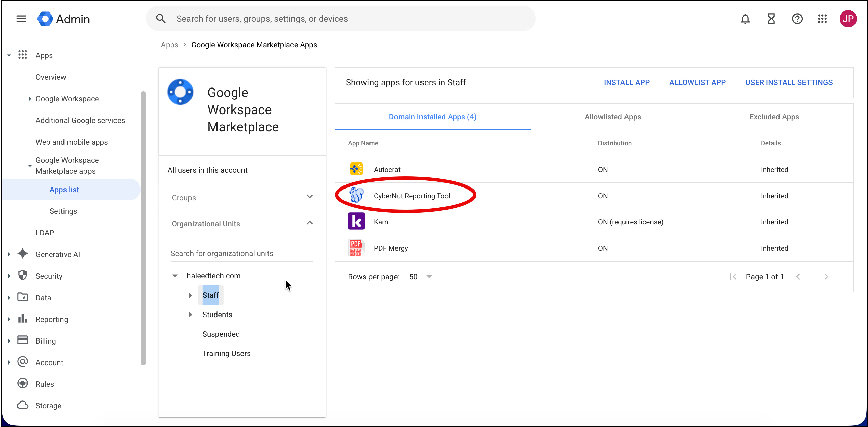The image size is (868, 427).
Task: Open Marketplace apps Settings in sidebar
Action: (63, 211)
